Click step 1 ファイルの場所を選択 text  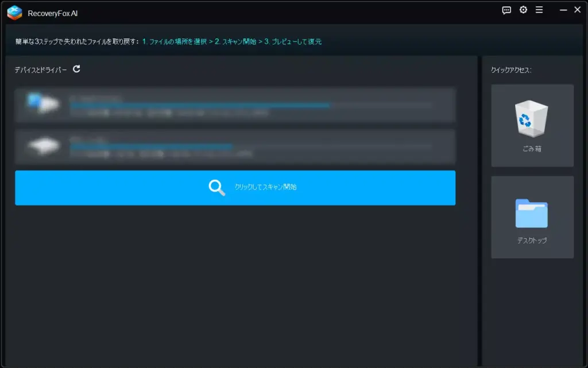[x=175, y=41]
